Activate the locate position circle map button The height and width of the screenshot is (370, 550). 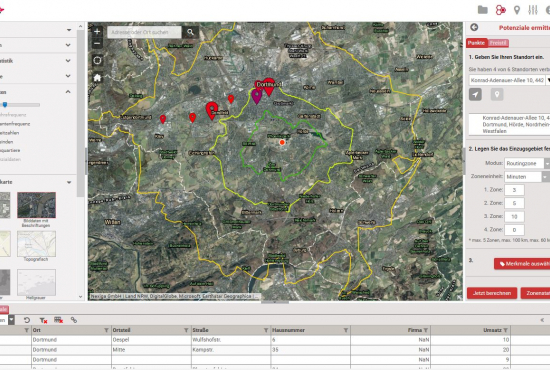[x=97, y=60]
